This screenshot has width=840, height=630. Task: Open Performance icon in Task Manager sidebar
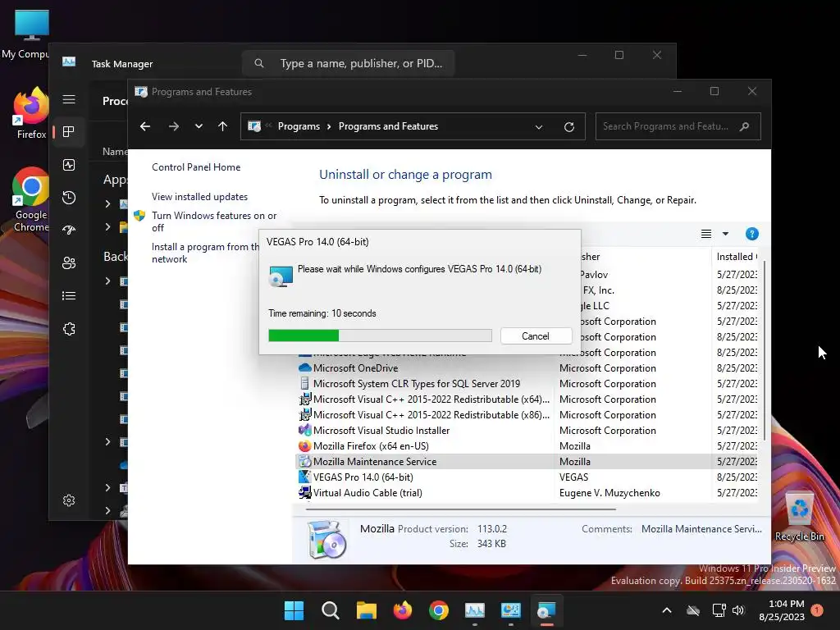[x=69, y=165]
